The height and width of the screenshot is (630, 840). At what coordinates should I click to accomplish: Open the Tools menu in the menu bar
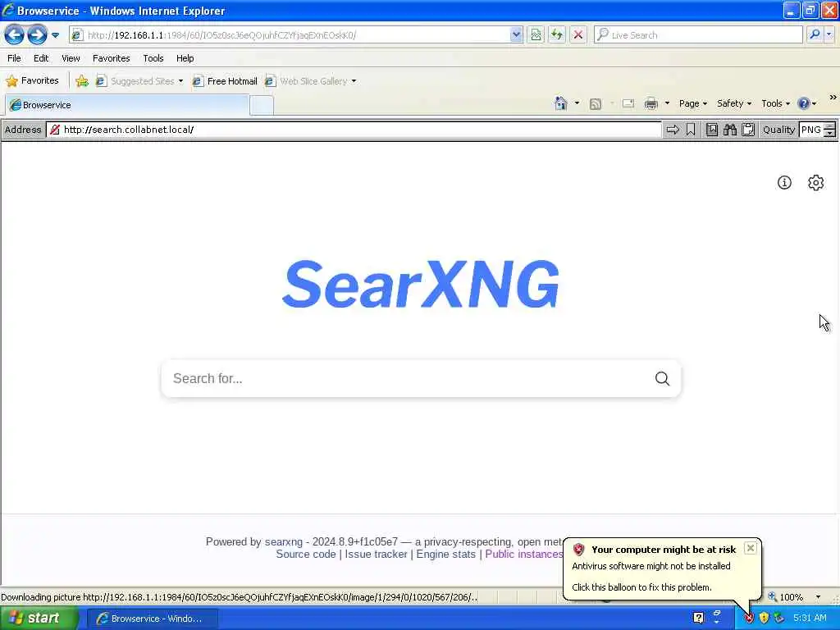(x=153, y=58)
